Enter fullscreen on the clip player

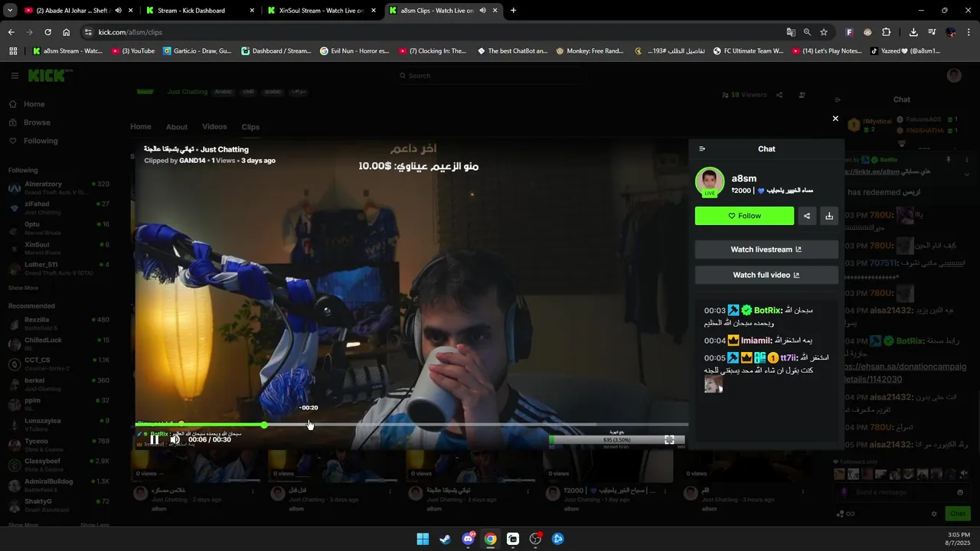[x=669, y=439]
